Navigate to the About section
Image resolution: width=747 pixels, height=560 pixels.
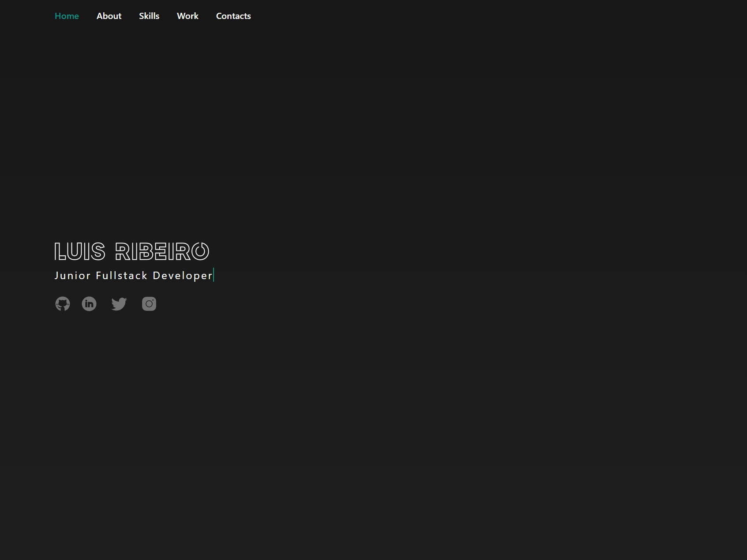click(109, 16)
